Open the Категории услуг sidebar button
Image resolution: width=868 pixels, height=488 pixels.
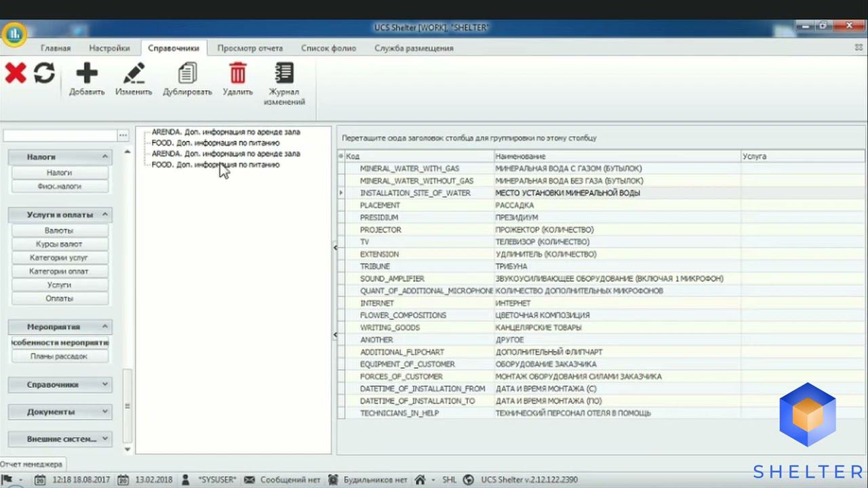60,258
